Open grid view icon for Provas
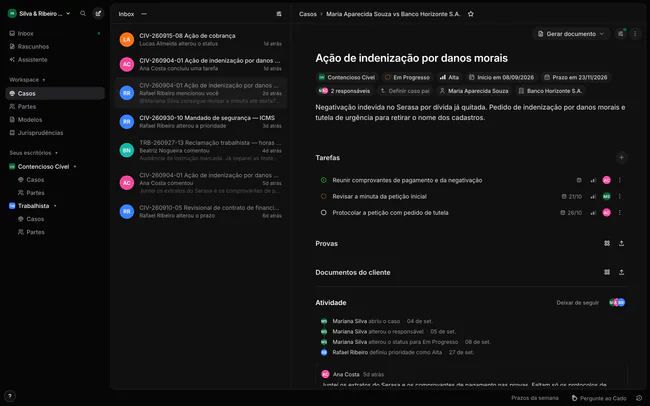 [x=607, y=243]
